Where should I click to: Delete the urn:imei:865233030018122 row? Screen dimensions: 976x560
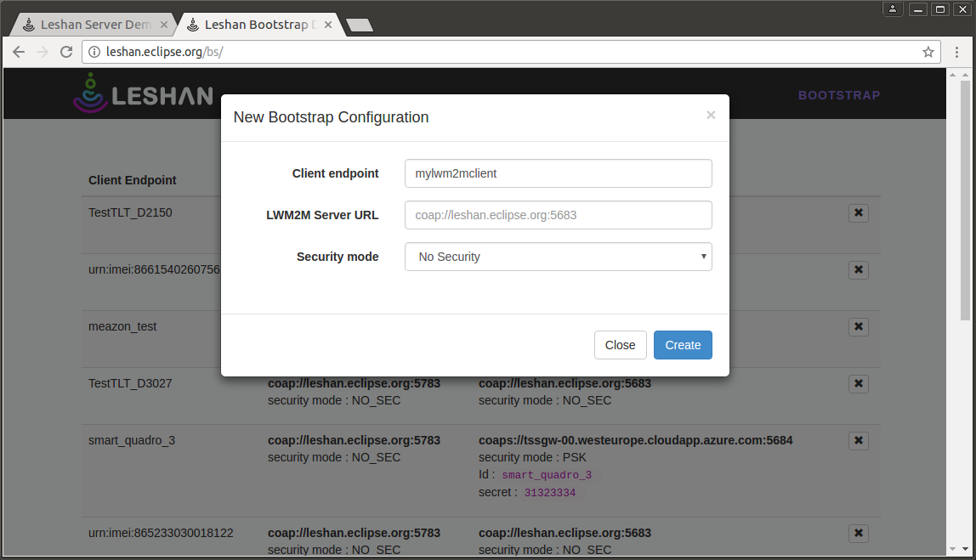click(x=859, y=534)
